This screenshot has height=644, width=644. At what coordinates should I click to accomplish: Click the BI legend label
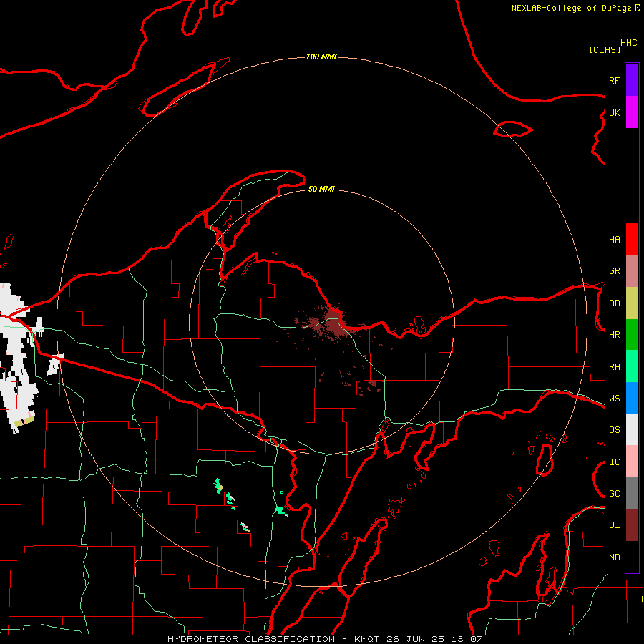tap(614, 525)
